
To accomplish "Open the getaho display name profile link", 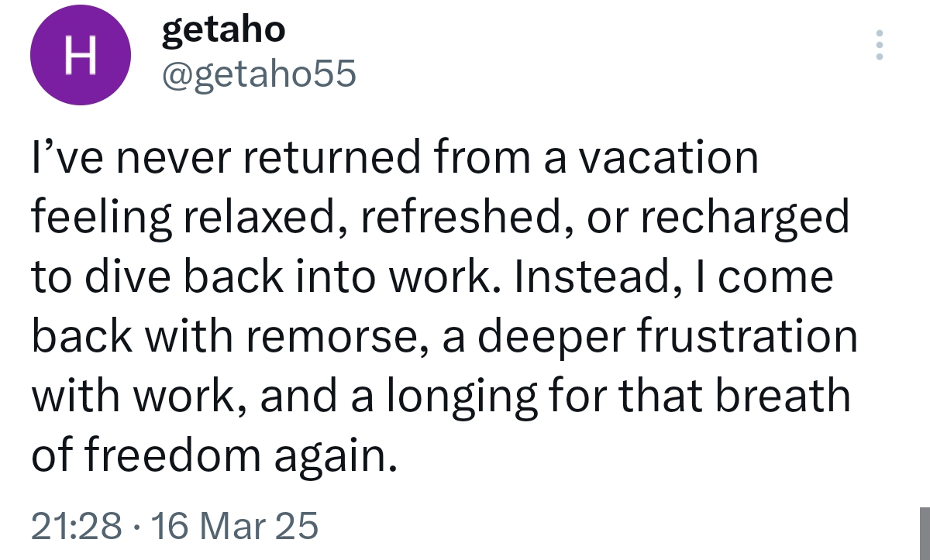I will [223, 30].
